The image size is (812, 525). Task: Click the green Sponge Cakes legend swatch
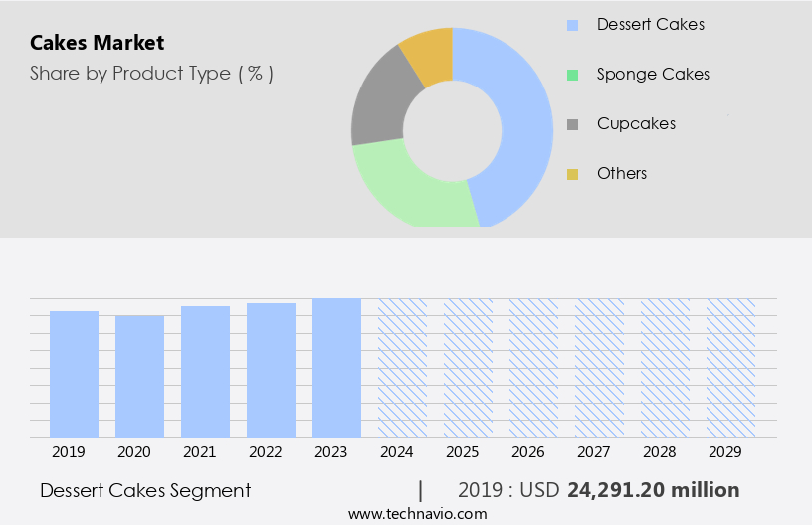(572, 75)
